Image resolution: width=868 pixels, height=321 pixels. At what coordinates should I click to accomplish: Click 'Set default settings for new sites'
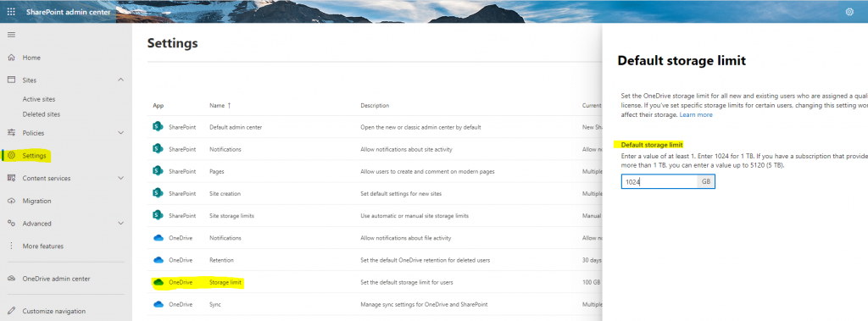point(401,194)
